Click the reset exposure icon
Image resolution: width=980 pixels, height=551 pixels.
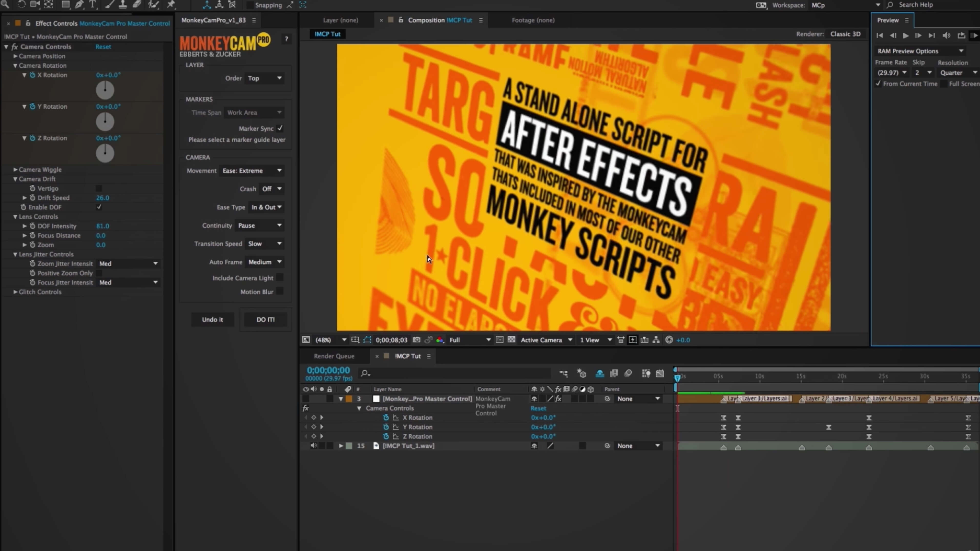coord(669,340)
